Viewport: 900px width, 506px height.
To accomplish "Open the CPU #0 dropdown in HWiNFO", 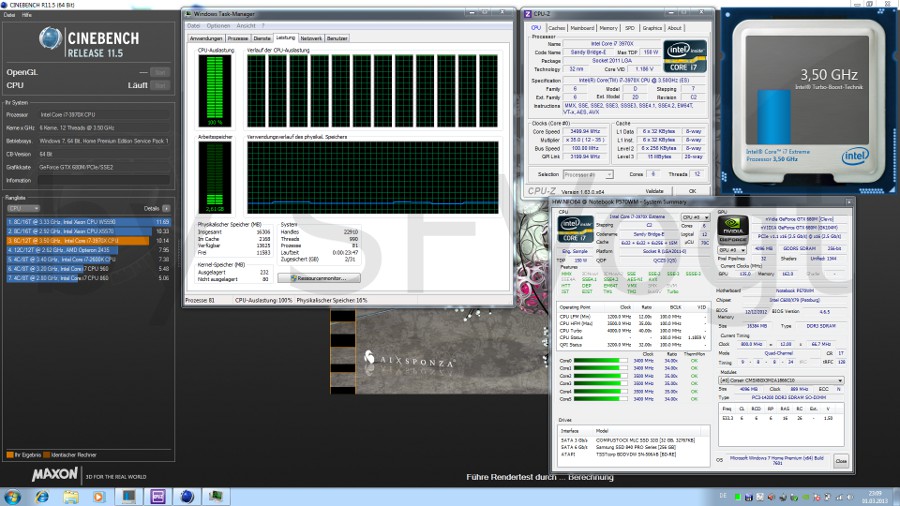I will point(695,217).
